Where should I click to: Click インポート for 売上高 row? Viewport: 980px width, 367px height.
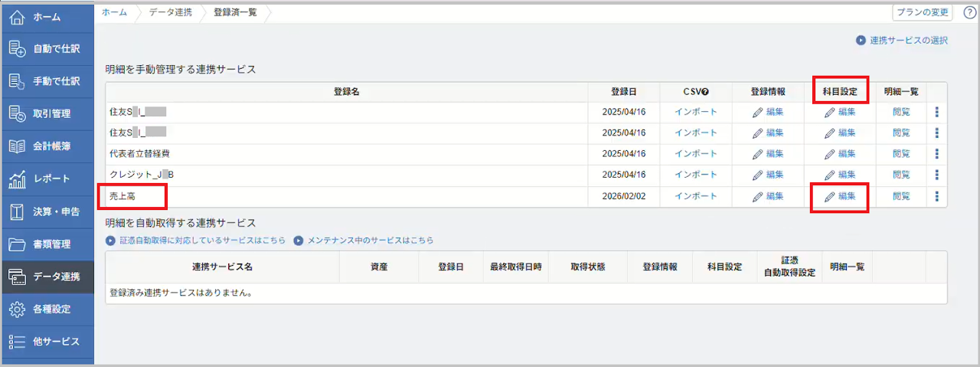(x=696, y=196)
